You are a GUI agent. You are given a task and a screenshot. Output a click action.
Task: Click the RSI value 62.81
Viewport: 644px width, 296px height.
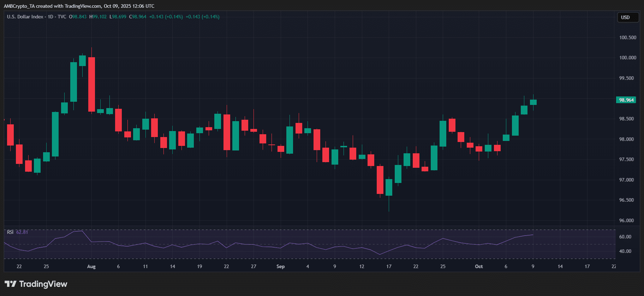click(x=22, y=232)
